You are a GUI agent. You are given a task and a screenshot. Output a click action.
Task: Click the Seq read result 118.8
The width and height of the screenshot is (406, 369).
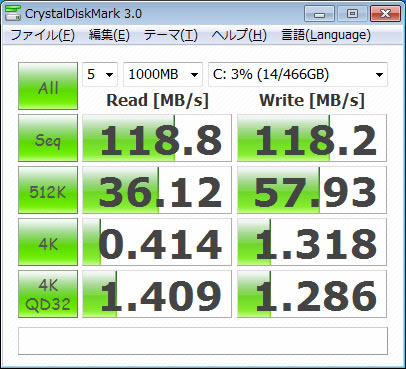(x=157, y=138)
